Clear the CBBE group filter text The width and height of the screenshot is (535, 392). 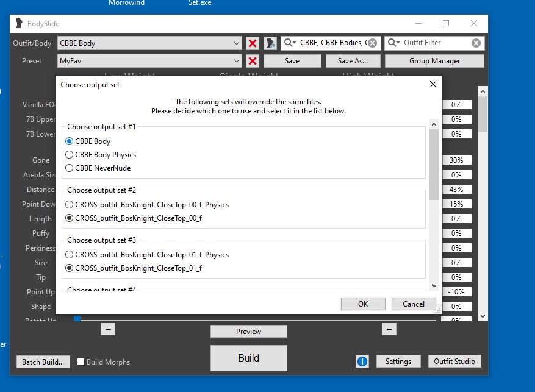tap(373, 43)
